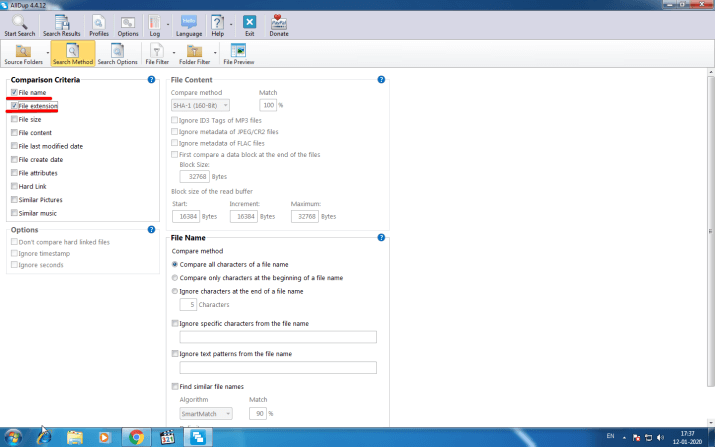Click the Start Search icon
The width and height of the screenshot is (715, 447).
tap(19, 24)
